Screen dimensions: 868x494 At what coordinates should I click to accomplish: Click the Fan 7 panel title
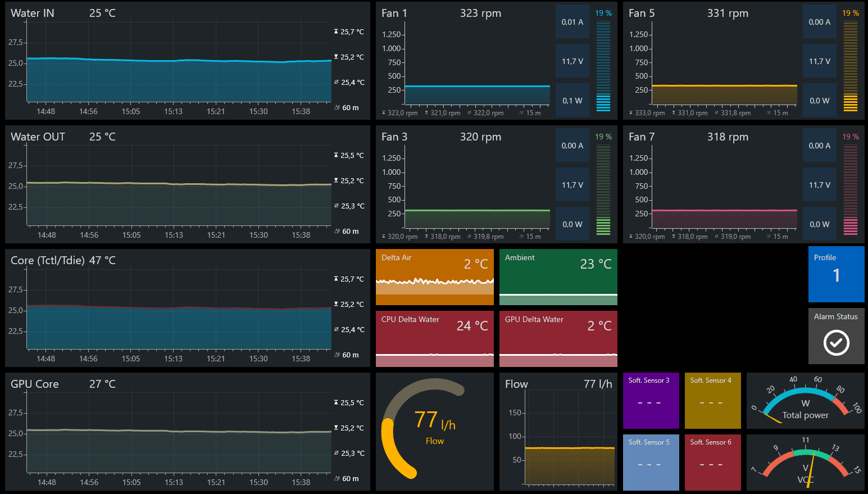(642, 137)
